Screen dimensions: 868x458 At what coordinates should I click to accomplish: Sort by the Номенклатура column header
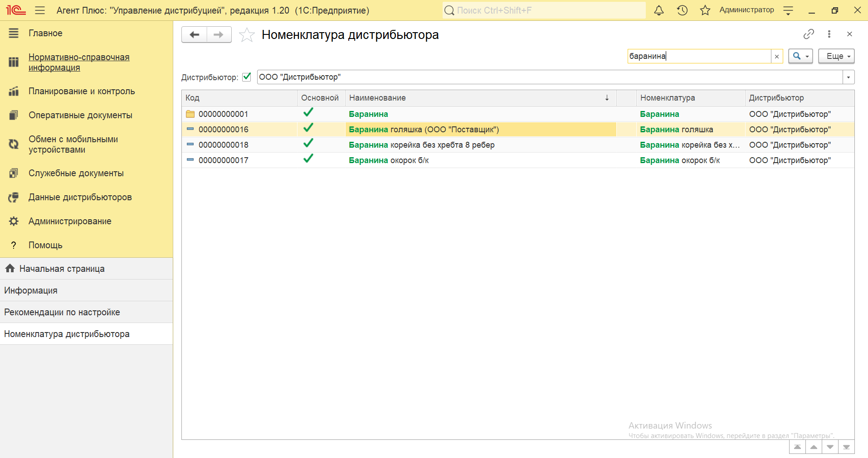coord(691,98)
